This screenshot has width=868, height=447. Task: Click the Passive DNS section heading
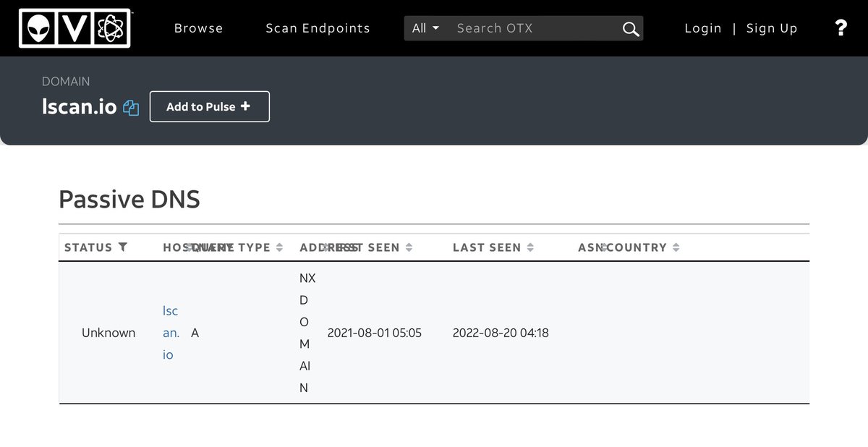point(129,199)
